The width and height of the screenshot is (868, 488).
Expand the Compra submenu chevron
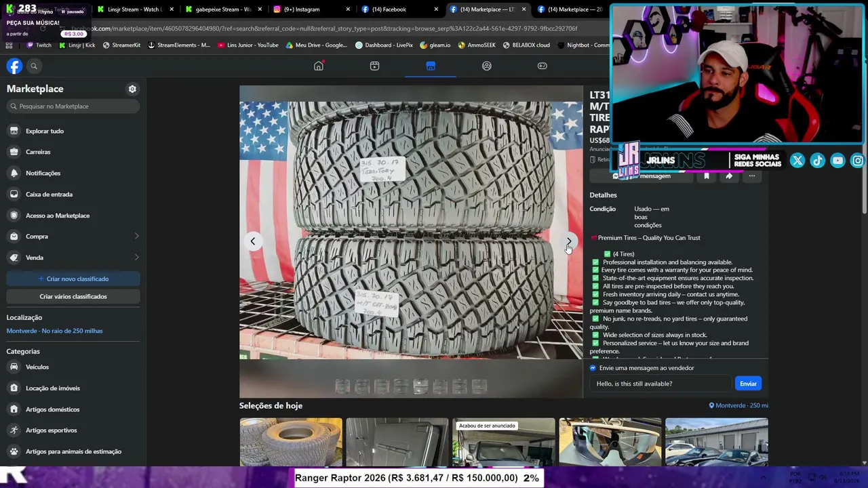point(136,237)
